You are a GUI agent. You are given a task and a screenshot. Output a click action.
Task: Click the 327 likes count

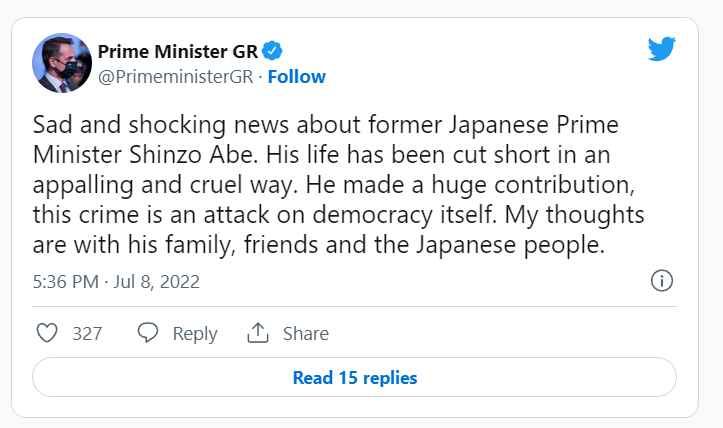click(x=87, y=334)
